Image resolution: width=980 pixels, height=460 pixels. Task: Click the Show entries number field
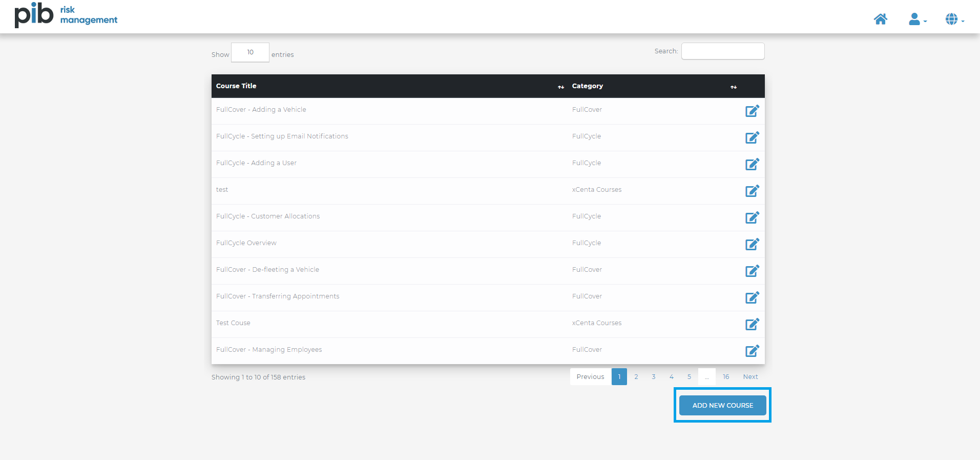click(250, 52)
